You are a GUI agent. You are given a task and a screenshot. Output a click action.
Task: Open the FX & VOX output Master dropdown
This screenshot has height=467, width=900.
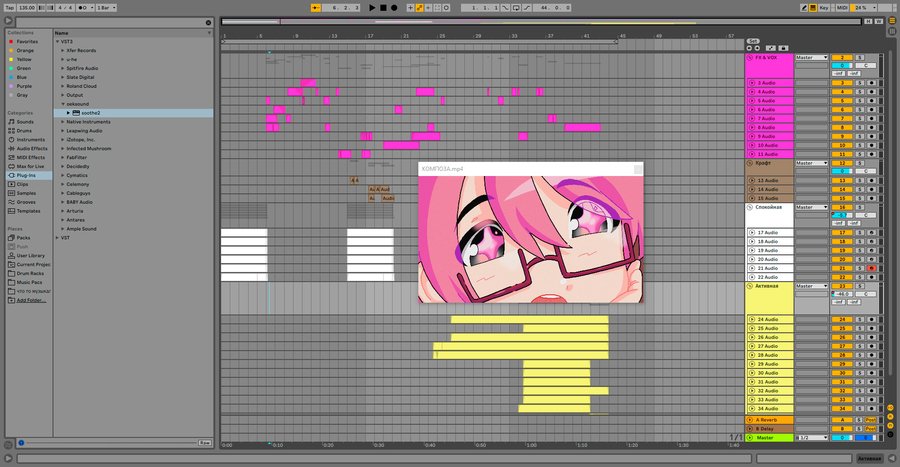(811, 57)
